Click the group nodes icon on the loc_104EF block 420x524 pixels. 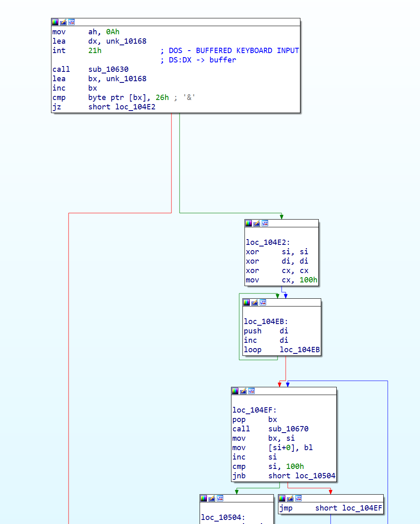tap(252, 391)
